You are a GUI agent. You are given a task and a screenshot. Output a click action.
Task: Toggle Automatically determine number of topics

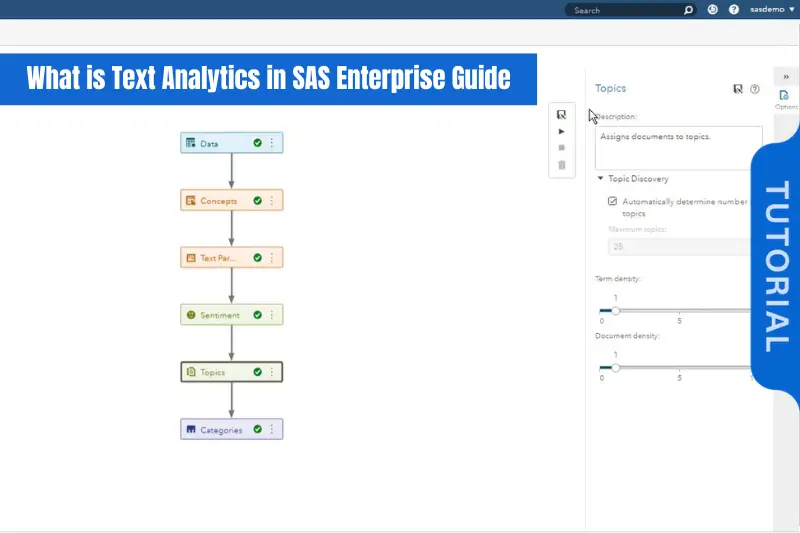612,201
